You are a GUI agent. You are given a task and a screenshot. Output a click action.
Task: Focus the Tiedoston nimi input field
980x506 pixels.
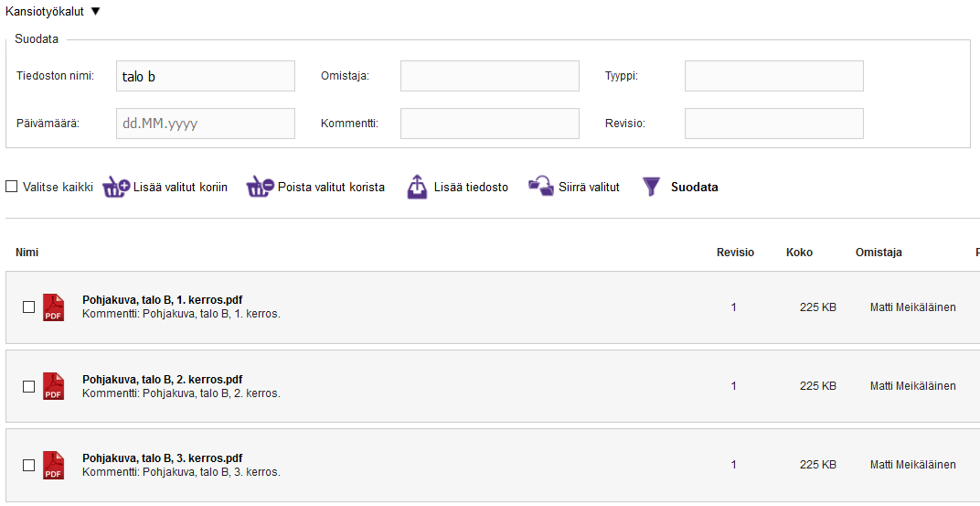coord(206,76)
